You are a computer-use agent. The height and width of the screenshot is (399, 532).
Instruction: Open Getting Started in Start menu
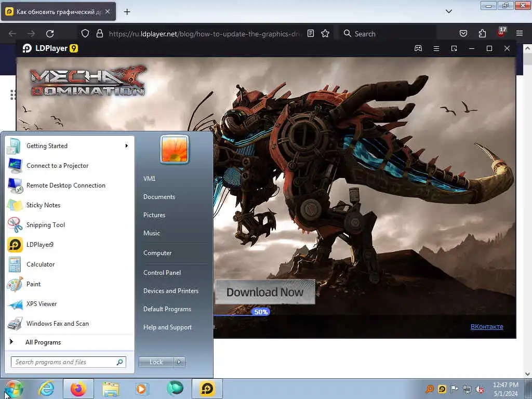70,146
